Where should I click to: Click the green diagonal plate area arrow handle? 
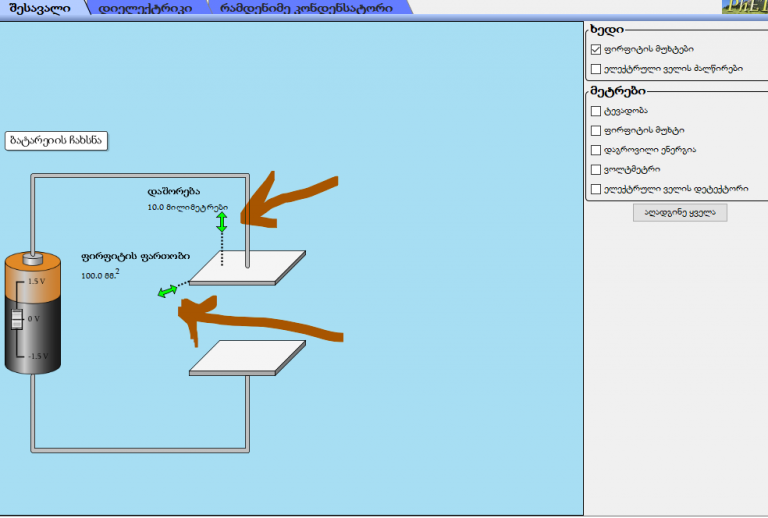pos(168,291)
